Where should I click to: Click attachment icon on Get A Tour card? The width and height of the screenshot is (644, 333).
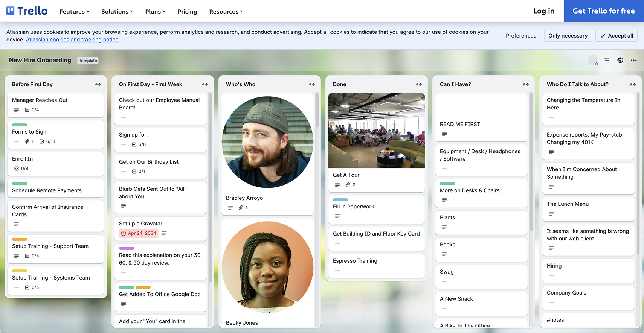pos(348,185)
